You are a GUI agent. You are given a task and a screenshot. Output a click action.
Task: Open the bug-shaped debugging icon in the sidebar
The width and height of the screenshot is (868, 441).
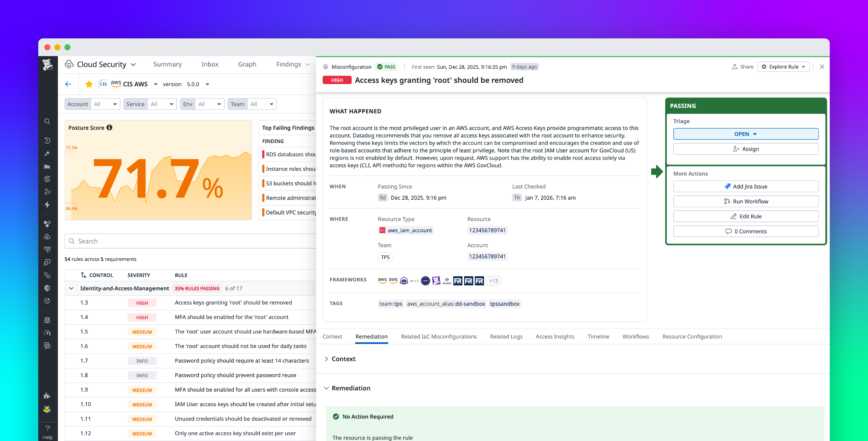tap(47, 320)
